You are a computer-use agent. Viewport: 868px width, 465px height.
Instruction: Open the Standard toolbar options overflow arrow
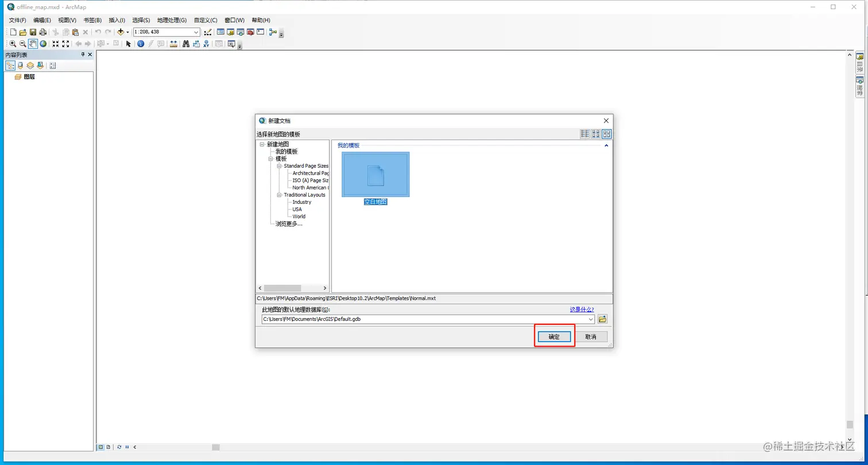click(x=281, y=34)
